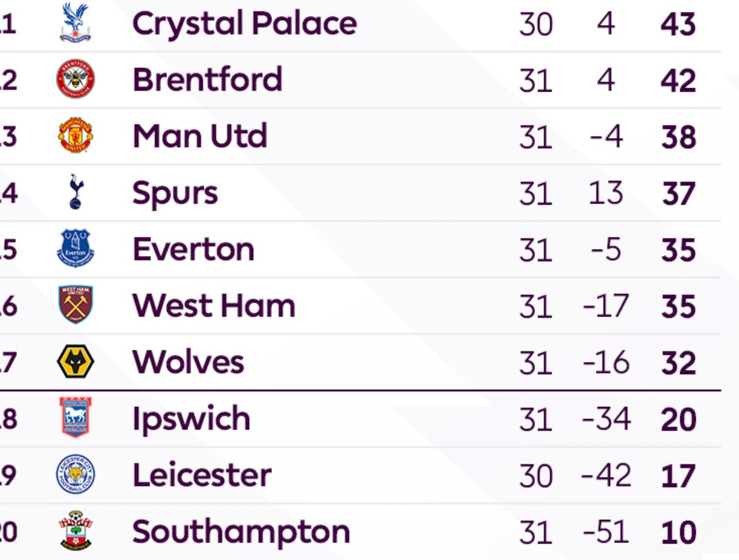This screenshot has width=739, height=560.
Task: Select the Everton club badge
Action: pyautogui.click(x=75, y=248)
